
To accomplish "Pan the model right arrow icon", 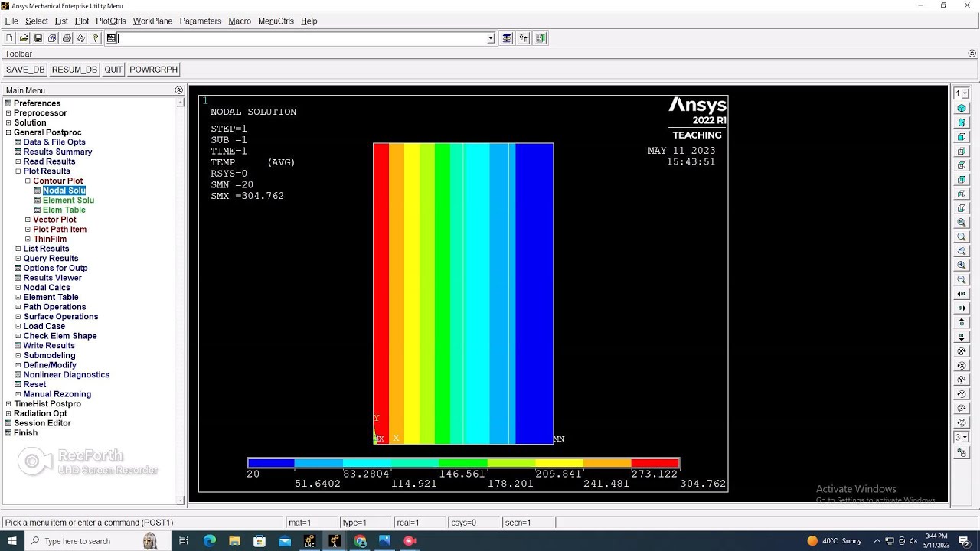I will pyautogui.click(x=962, y=308).
